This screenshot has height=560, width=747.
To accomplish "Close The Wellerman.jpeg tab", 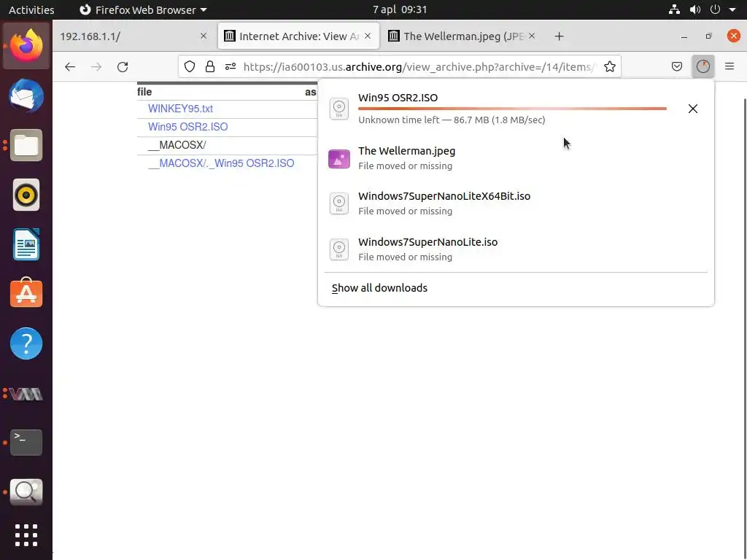I will (x=532, y=36).
